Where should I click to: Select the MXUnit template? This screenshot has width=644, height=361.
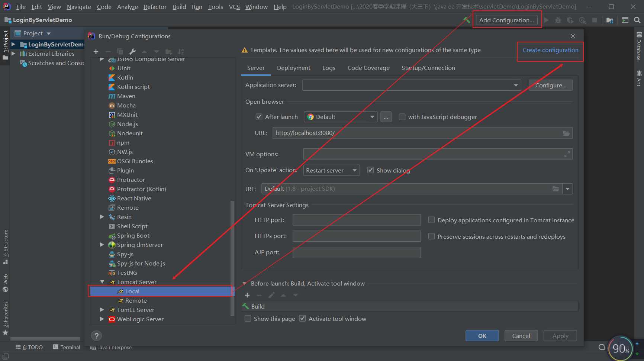[127, 115]
